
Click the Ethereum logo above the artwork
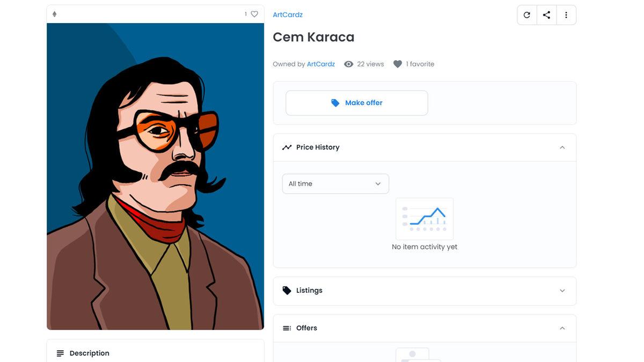point(54,14)
